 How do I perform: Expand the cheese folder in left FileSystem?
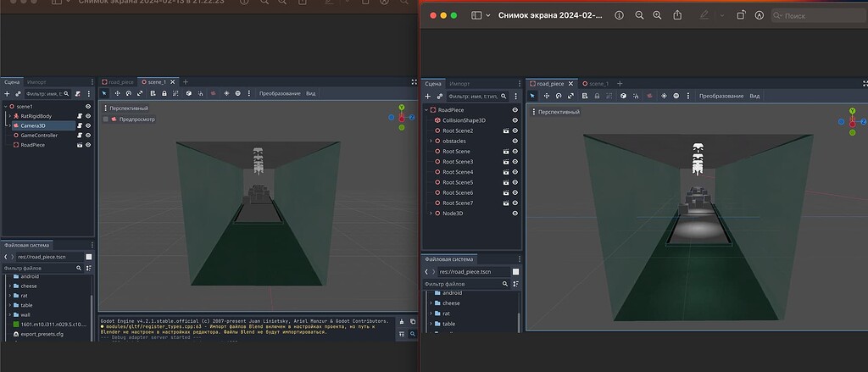pos(9,286)
